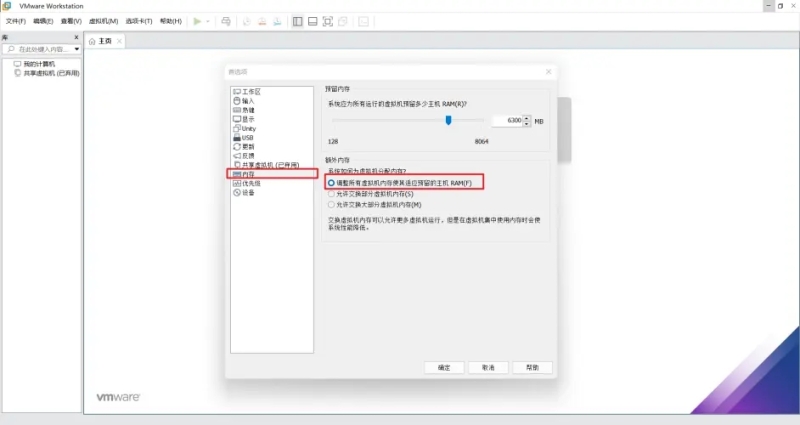Select radio 允许交换部分虚拟机内存(S)
This screenshot has width=800, height=425.
[x=331, y=194]
